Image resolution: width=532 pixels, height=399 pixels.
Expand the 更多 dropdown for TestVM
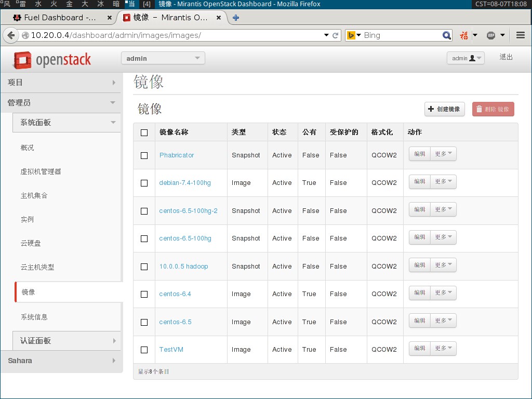(443, 349)
